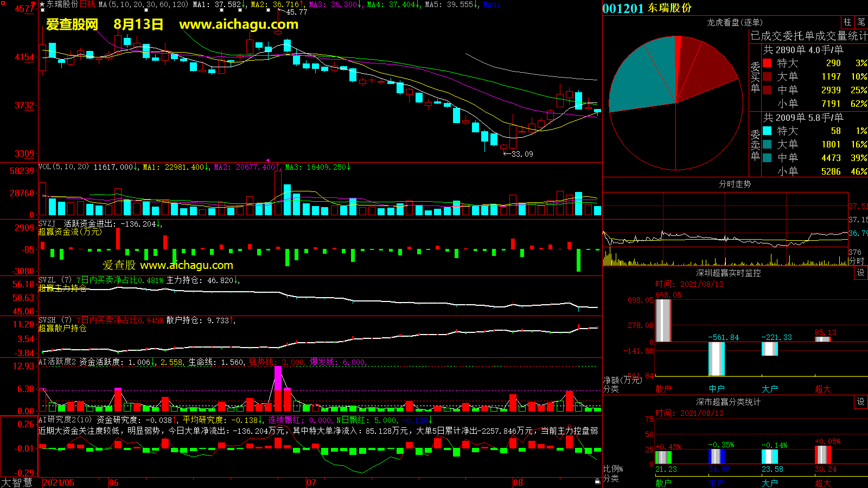
Task: Click the star icon beside 东瑞股份 title
Action: click(x=42, y=4)
